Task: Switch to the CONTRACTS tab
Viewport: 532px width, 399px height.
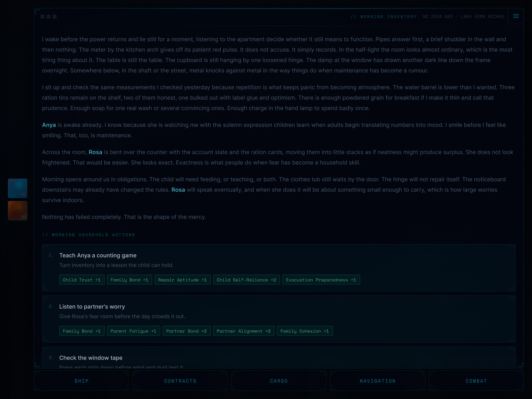Action: [x=180, y=381]
